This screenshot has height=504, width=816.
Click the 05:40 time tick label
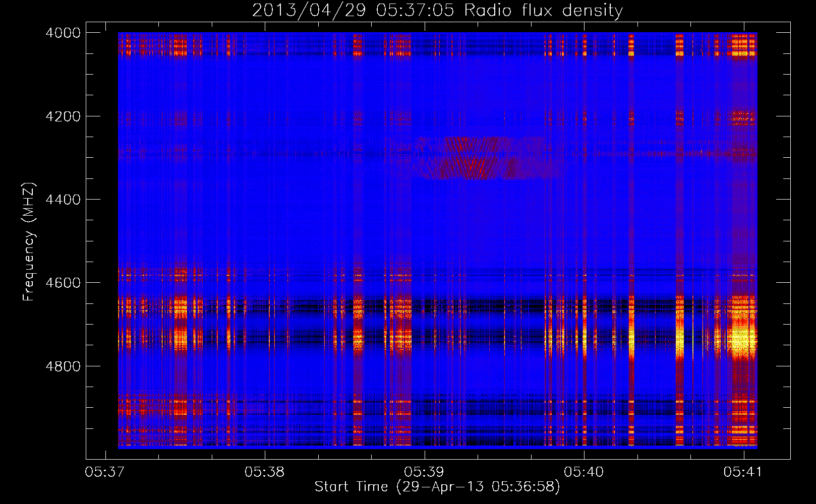click(x=584, y=472)
